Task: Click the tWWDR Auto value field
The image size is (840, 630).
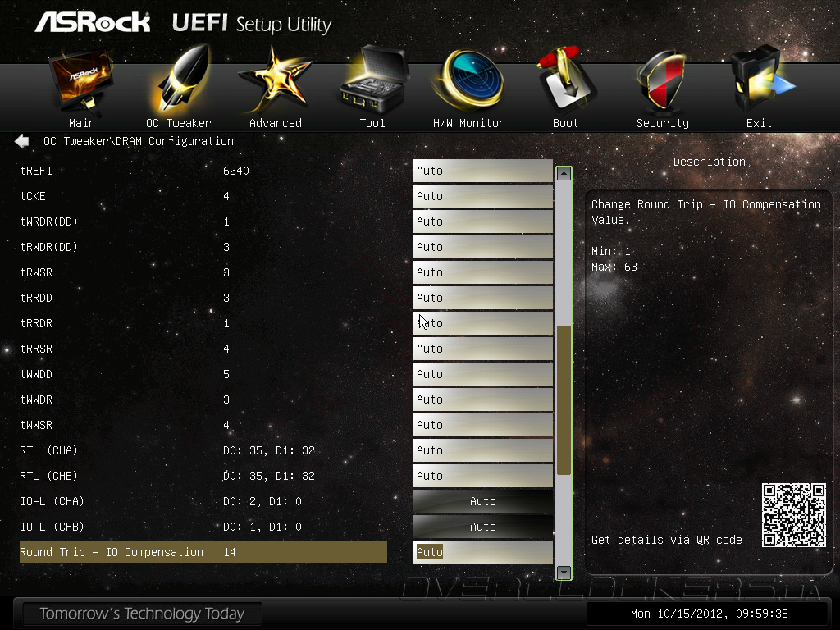Action: 482,399
